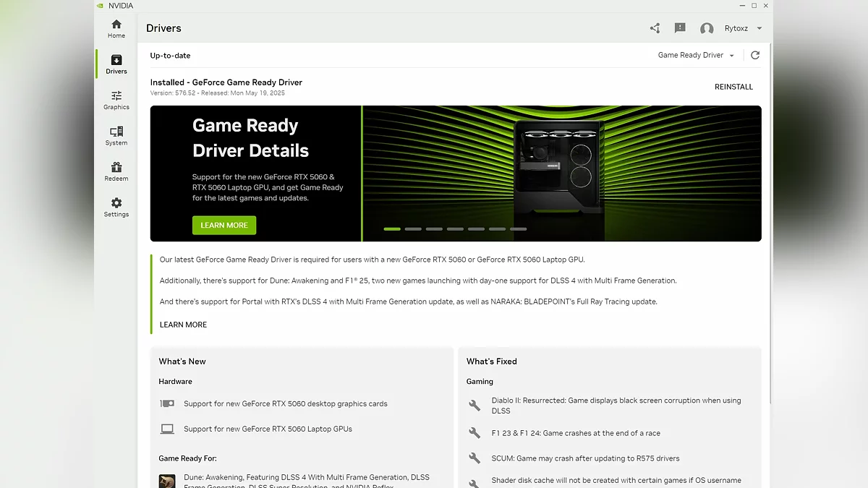Click the LEARN MORE link below description

[183, 325]
